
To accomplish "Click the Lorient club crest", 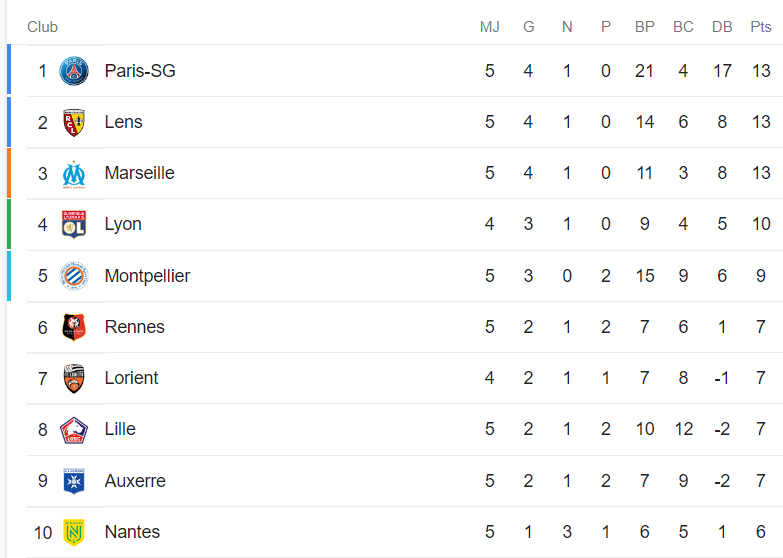I will click(74, 378).
